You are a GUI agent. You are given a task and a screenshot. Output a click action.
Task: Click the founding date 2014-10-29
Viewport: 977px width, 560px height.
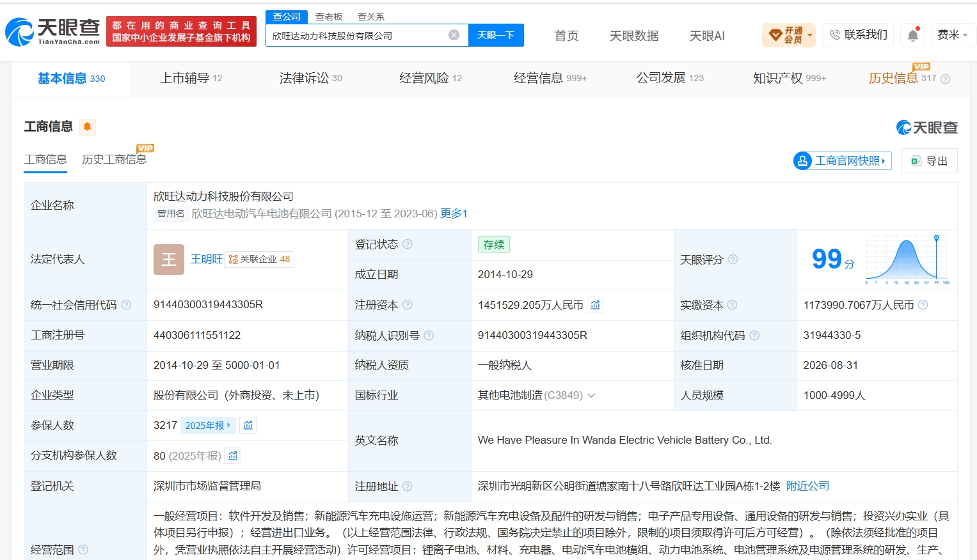pos(505,274)
